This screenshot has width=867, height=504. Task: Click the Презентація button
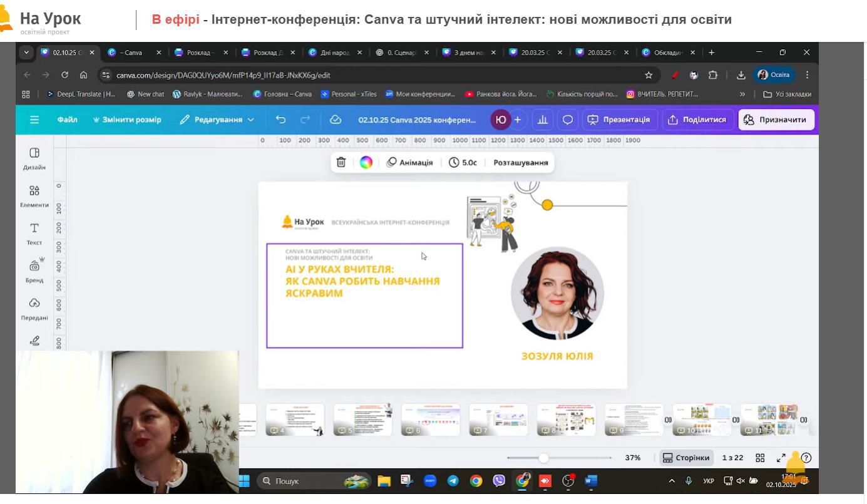pos(619,120)
